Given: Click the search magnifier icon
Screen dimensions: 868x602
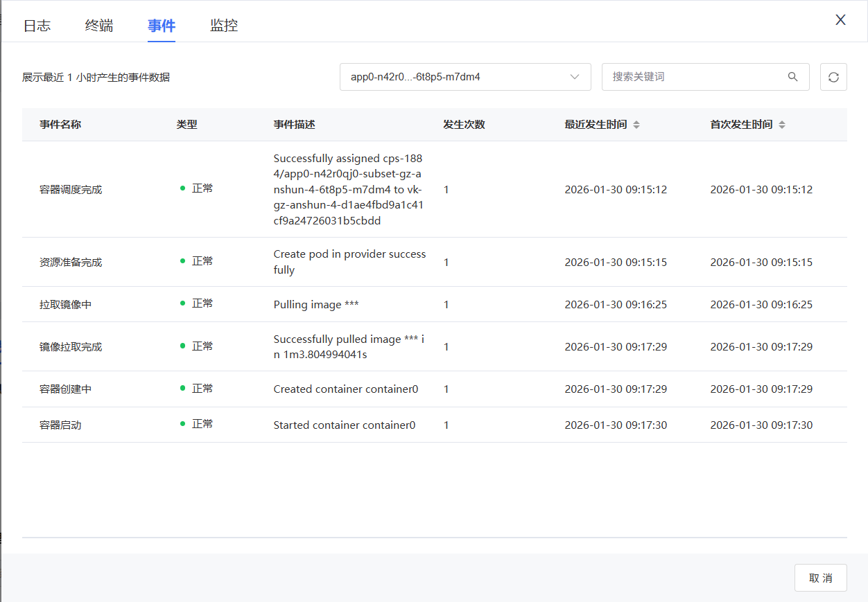Looking at the screenshot, I should point(792,77).
